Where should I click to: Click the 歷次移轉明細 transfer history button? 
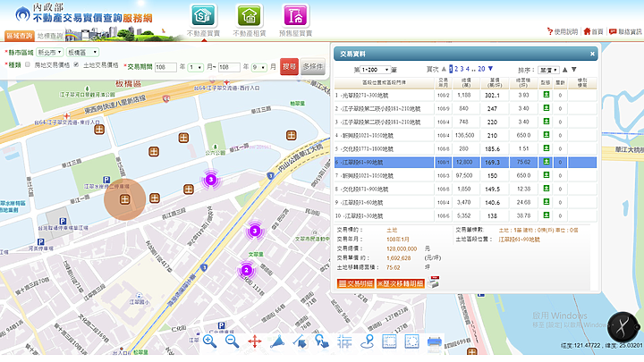[401, 283]
